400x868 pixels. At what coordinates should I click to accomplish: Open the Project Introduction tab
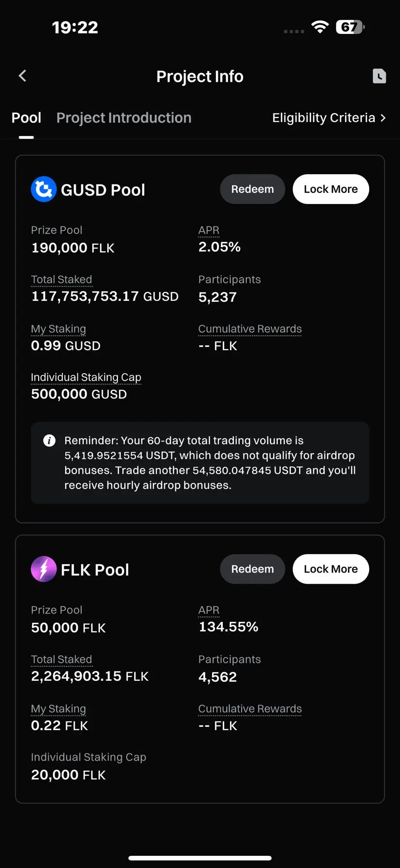coord(124,118)
